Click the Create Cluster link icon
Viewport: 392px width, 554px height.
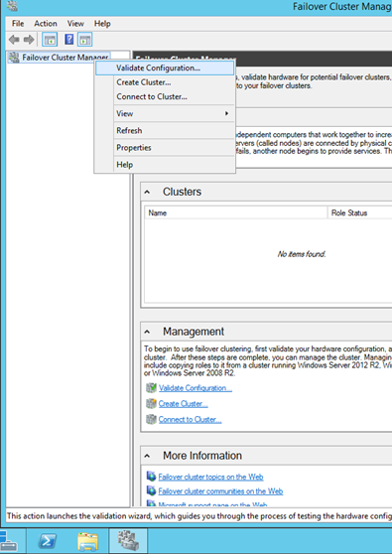[x=151, y=403]
